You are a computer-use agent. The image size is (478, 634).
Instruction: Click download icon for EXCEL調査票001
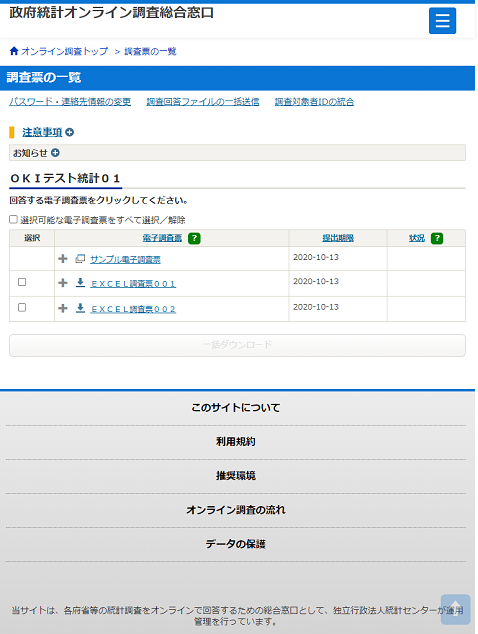point(80,283)
